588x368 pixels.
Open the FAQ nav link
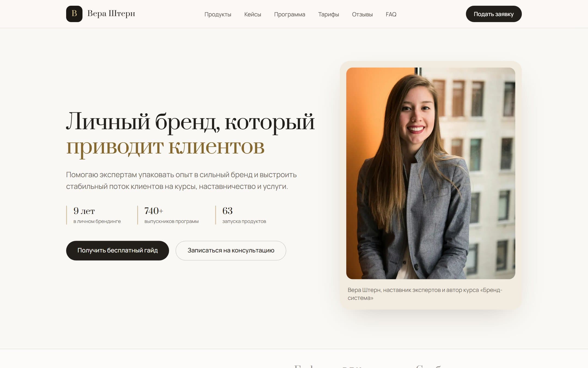click(391, 14)
